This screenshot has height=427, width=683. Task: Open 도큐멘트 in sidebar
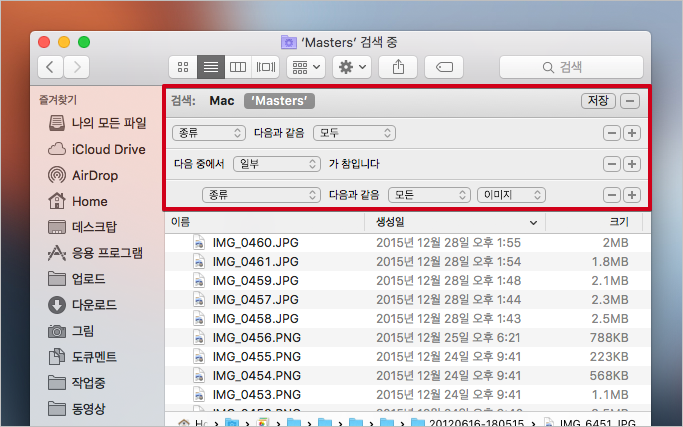[x=82, y=357]
